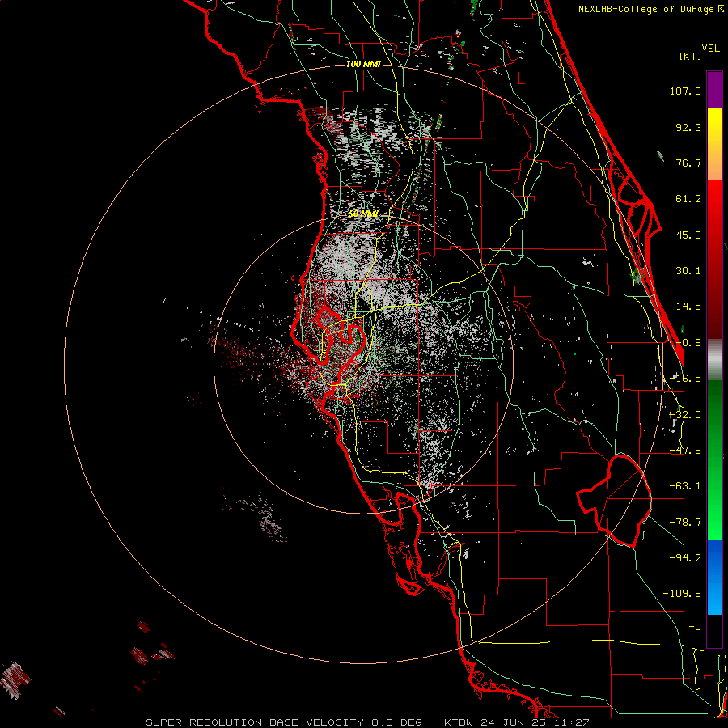Click the yellow-orange segment of color bar
The height and width of the screenshot is (728, 728).
pos(714,144)
